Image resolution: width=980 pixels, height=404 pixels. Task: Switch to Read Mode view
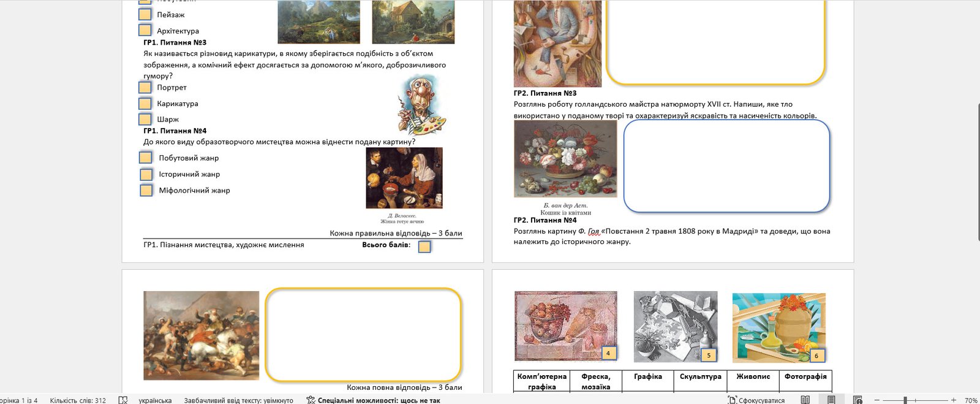(x=805, y=400)
